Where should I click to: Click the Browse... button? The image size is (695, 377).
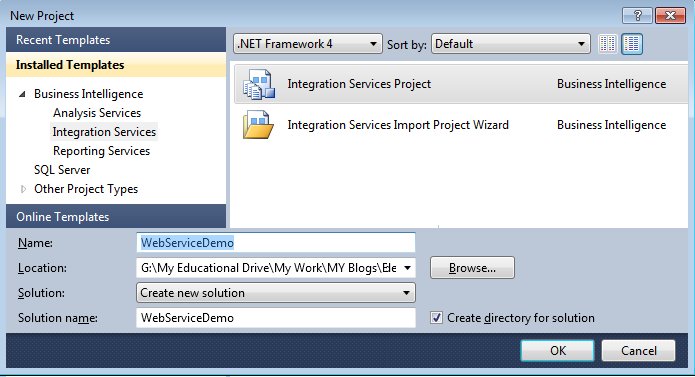point(472,268)
